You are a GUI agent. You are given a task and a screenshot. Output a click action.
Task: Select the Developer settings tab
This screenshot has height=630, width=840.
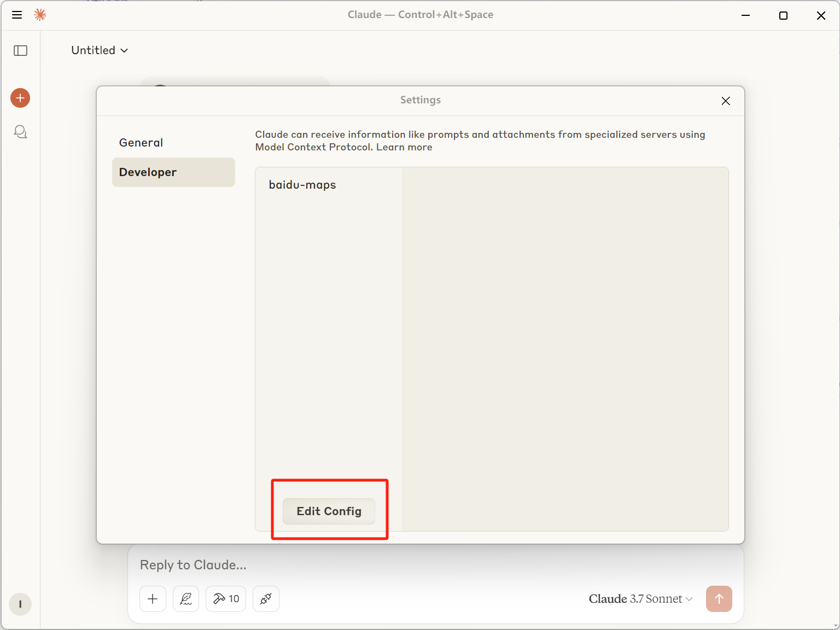tap(173, 172)
